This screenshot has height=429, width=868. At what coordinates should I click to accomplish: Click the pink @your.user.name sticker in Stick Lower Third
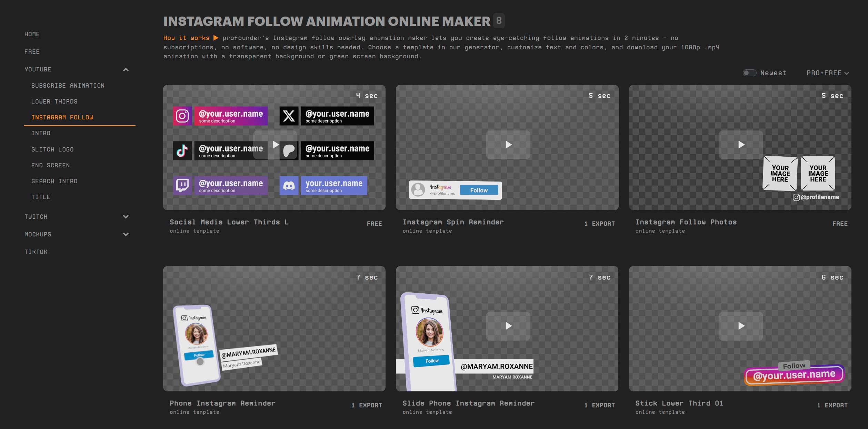point(794,375)
